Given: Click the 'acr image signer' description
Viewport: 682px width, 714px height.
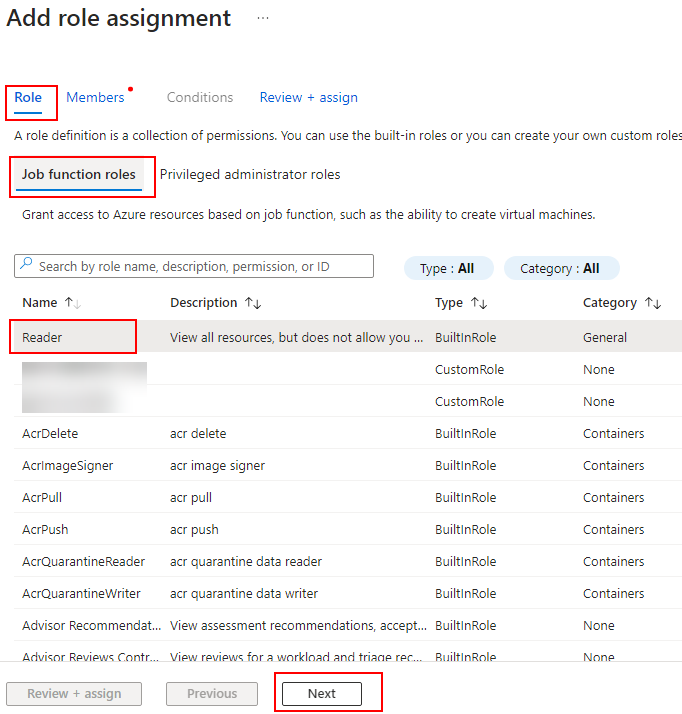Looking at the screenshot, I should [x=218, y=465].
